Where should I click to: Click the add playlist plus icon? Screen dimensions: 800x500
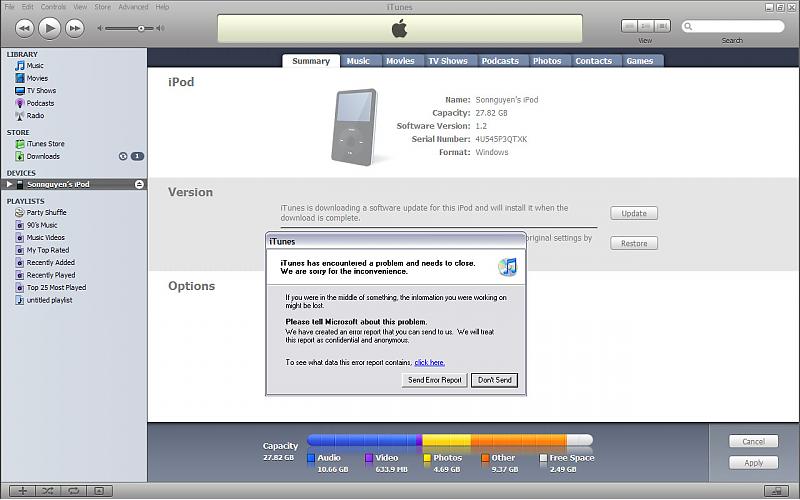point(22,491)
